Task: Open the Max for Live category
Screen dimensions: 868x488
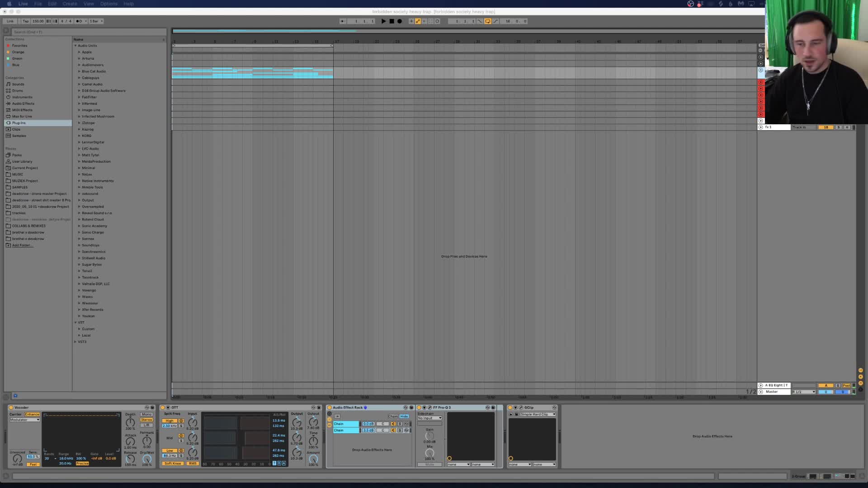Action: point(22,117)
